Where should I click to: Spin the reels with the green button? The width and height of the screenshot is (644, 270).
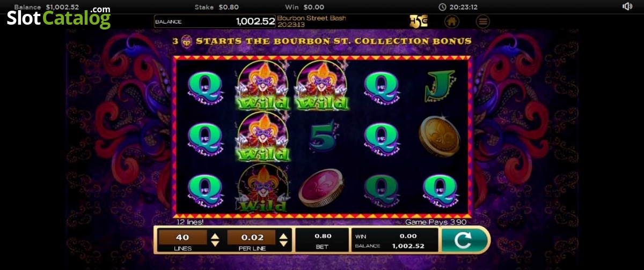coord(463,240)
